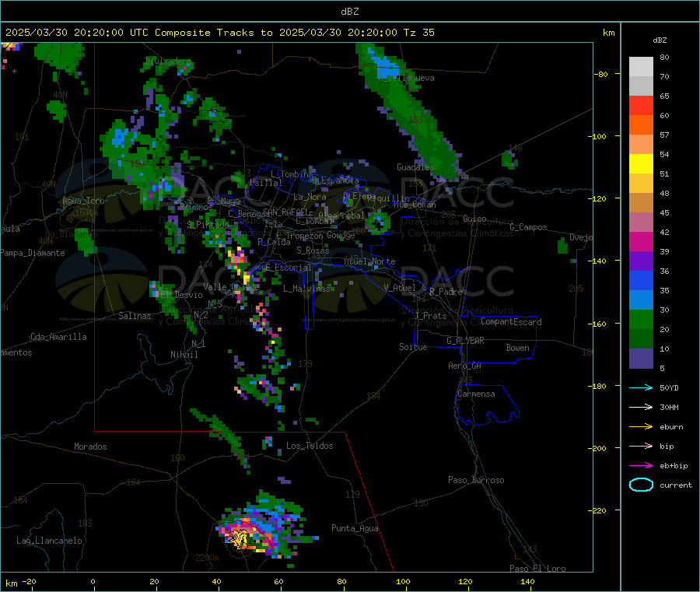Click the 'km' label at bottom left axis
This screenshot has height=592, width=700.
(x=11, y=583)
